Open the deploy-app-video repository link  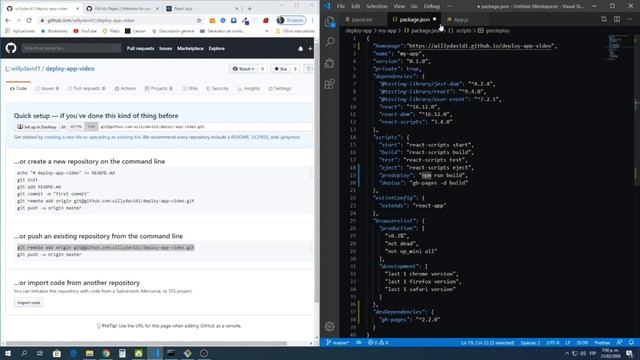tap(70, 69)
